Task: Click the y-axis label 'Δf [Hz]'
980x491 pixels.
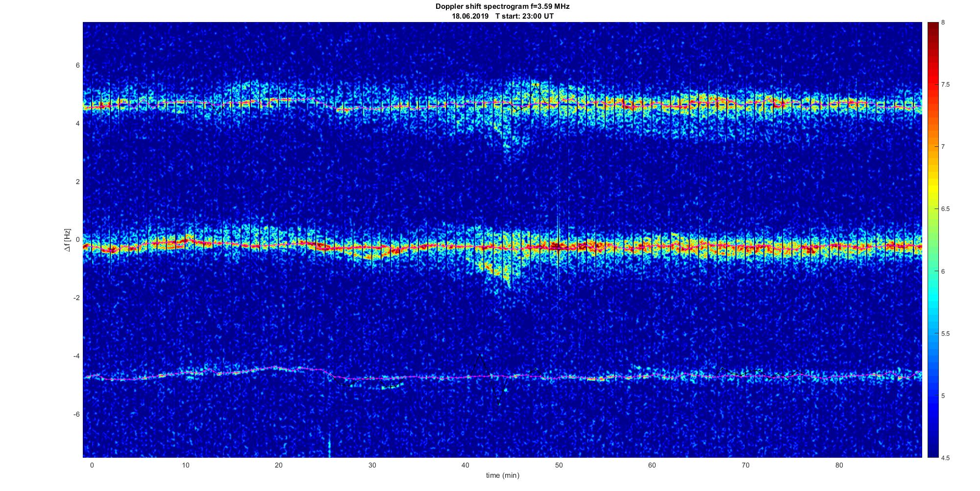Action: [x=67, y=240]
